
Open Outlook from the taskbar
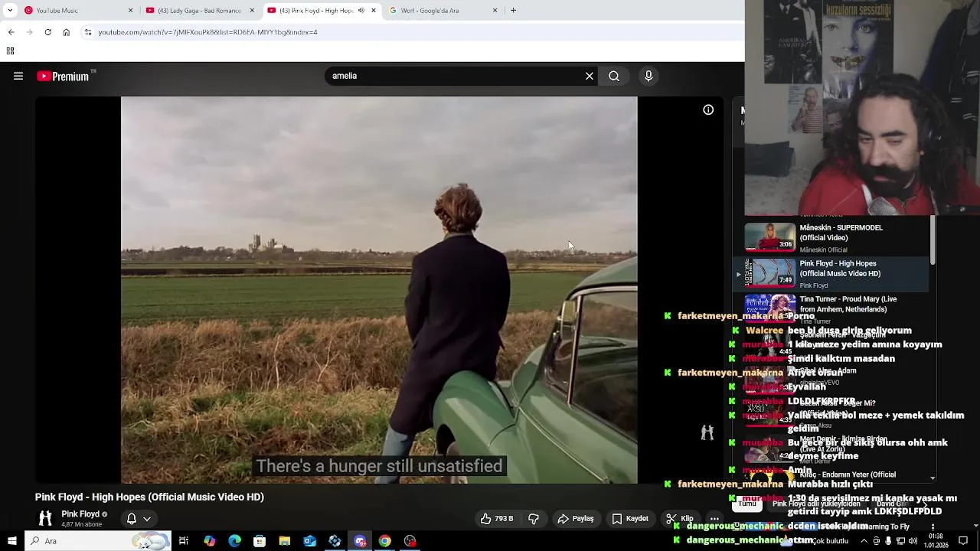point(310,541)
